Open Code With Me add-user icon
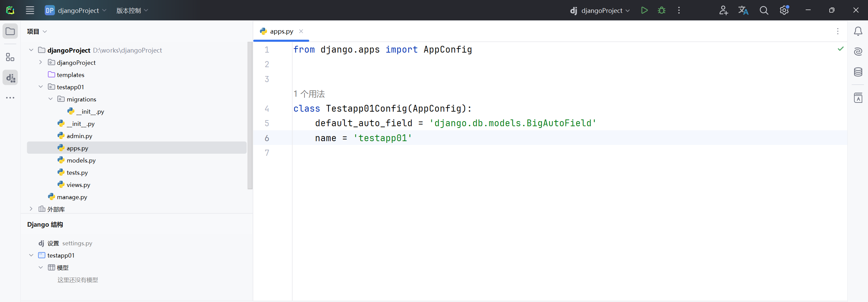 [x=723, y=10]
